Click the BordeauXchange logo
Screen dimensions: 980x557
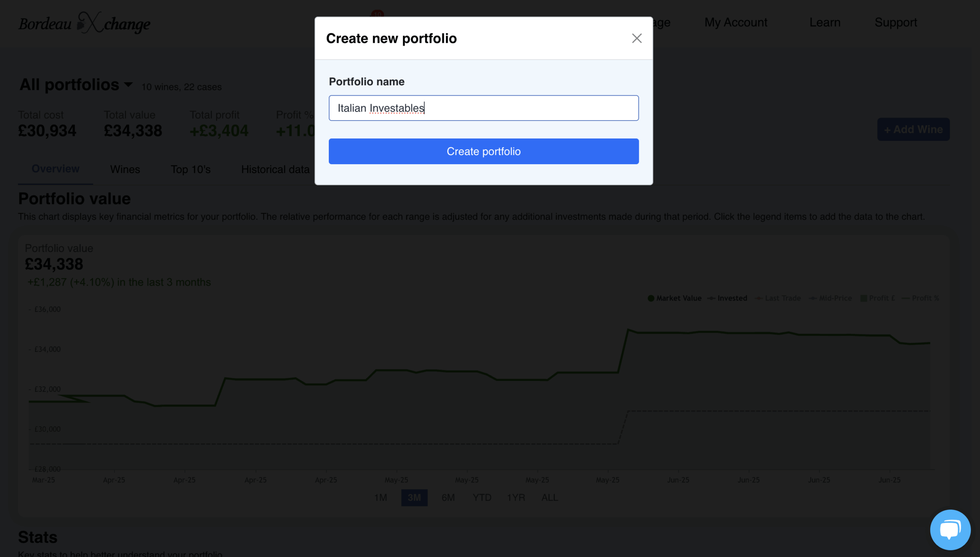[85, 23]
